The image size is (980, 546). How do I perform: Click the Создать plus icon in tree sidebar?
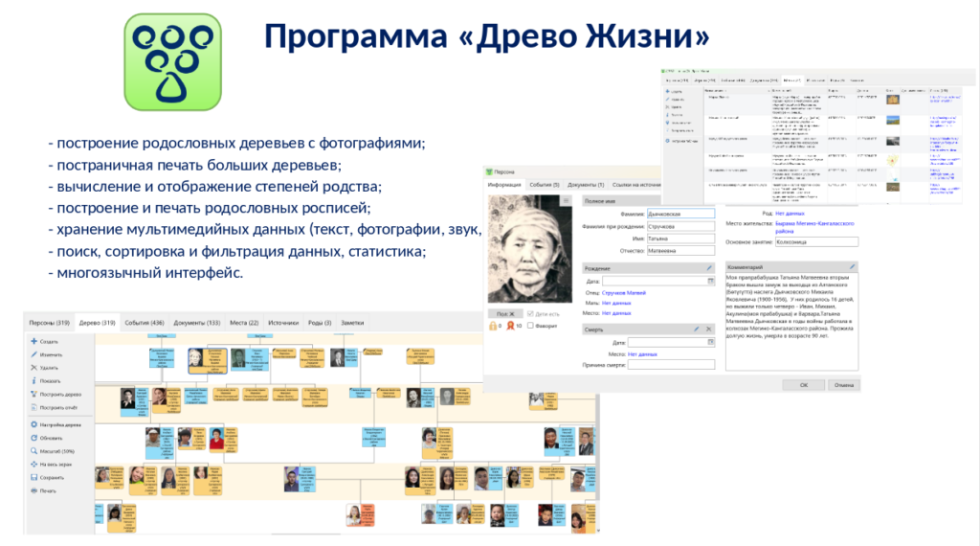point(33,342)
